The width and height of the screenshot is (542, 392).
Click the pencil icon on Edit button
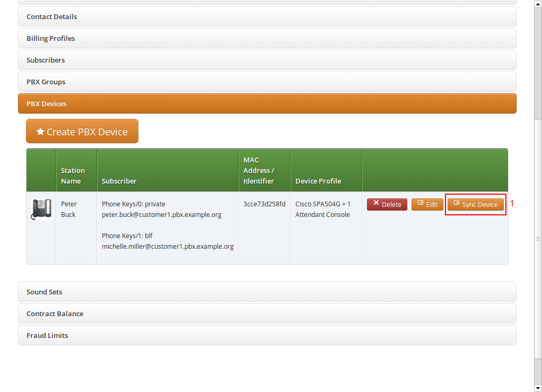tap(421, 203)
